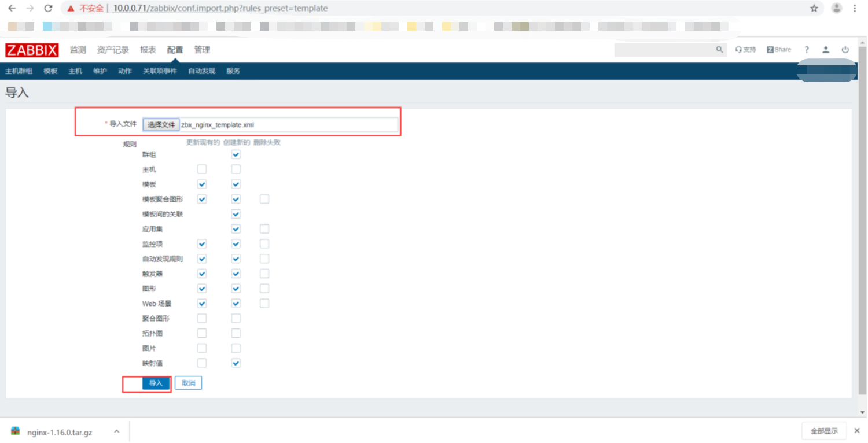The image size is (868, 443).
Task: Open the 资产记录 menu
Action: [x=113, y=50]
